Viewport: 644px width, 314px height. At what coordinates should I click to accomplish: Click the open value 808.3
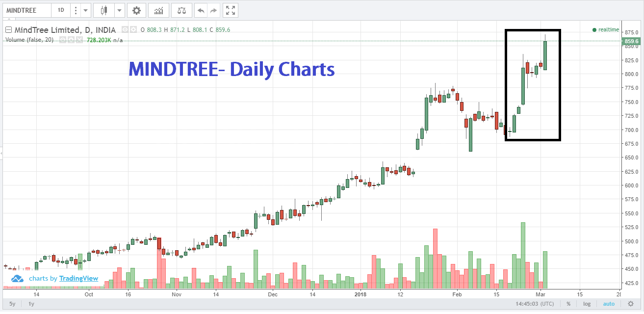155,29
